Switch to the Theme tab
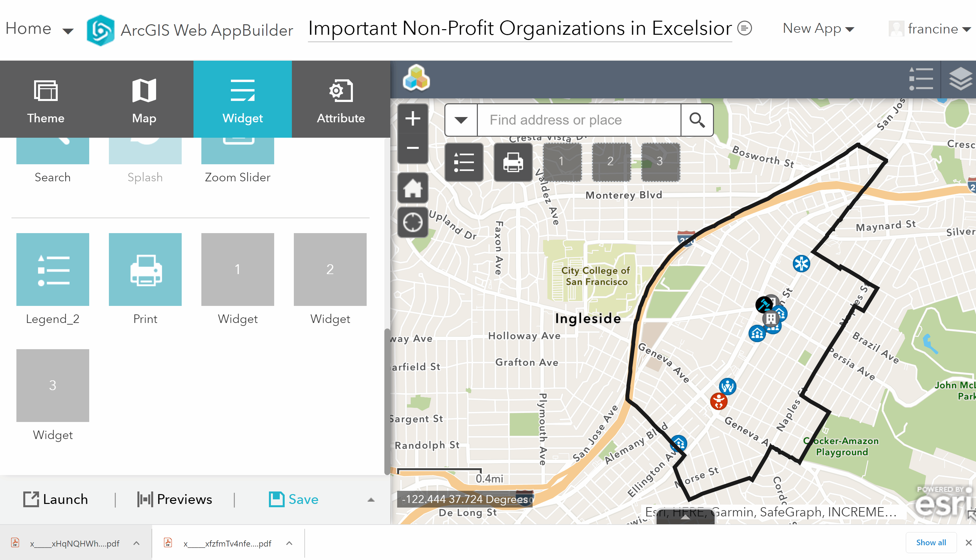Image resolution: width=976 pixels, height=560 pixels. 46,99
